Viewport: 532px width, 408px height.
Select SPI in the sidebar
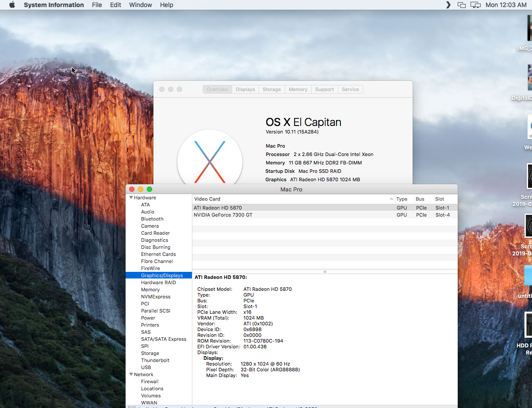pyautogui.click(x=145, y=346)
